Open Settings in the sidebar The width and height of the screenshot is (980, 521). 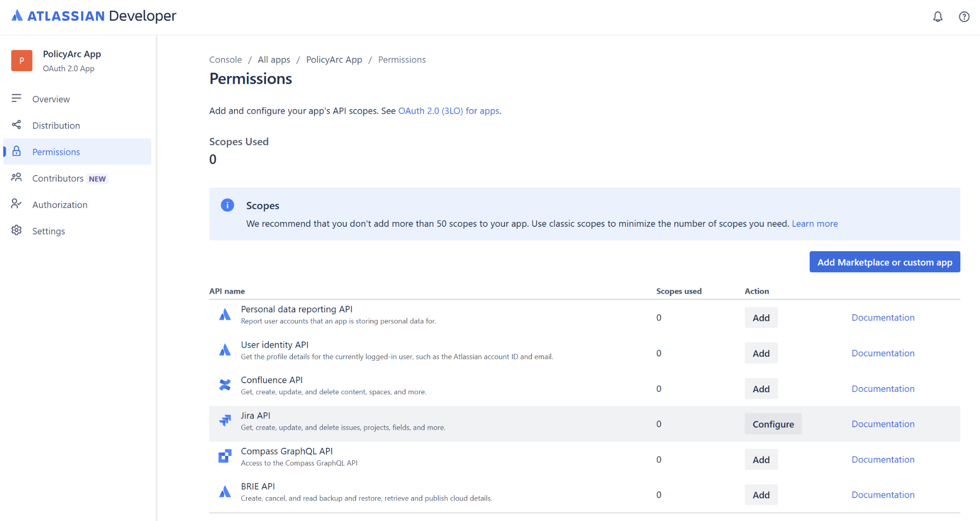coord(77,231)
